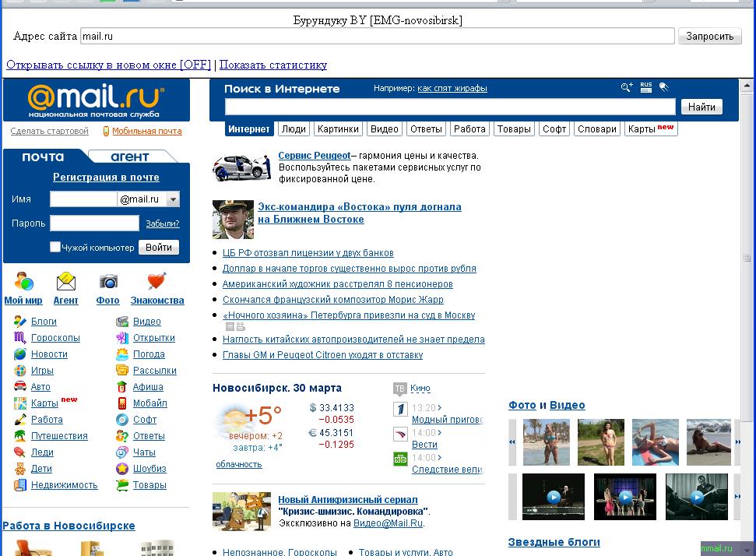Open ЦБ РФ отозвал лицензии news link
The image size is (756, 556).
click(308, 253)
